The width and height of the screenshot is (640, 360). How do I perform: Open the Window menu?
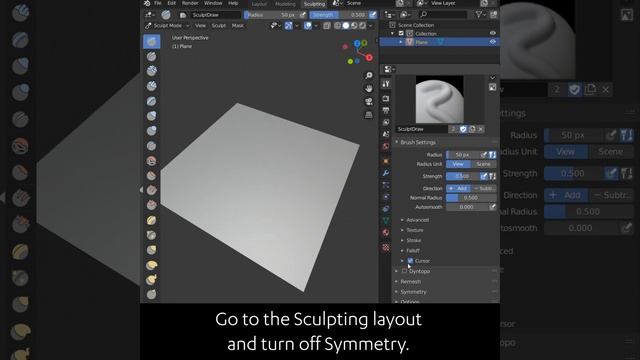tap(213, 3)
